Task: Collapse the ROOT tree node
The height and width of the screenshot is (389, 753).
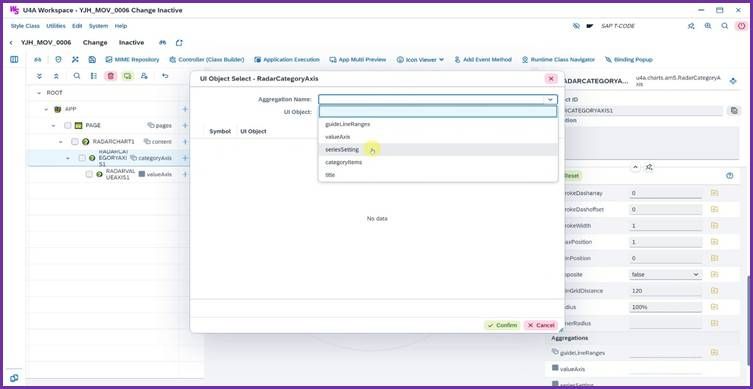Action: (x=39, y=93)
